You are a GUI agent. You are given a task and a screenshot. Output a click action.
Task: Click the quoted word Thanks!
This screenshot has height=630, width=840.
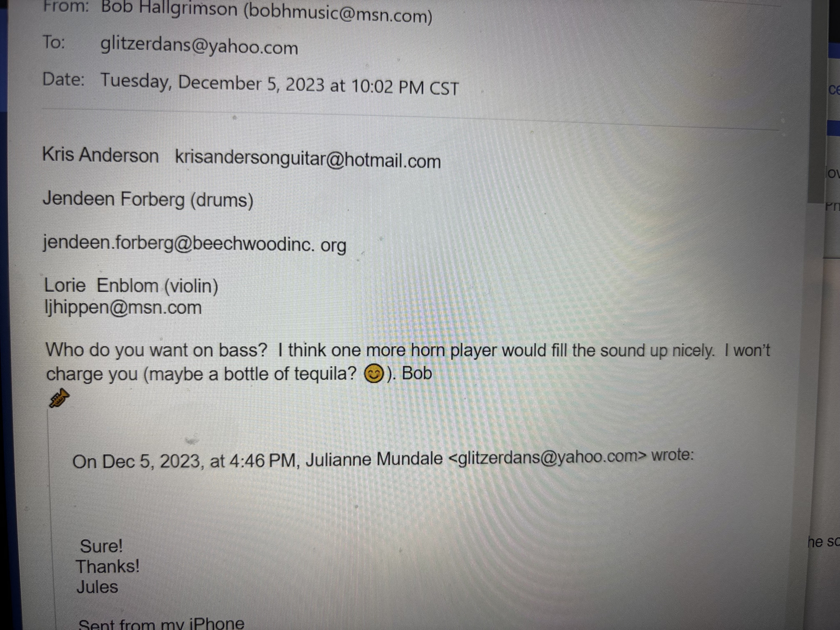pos(108,566)
